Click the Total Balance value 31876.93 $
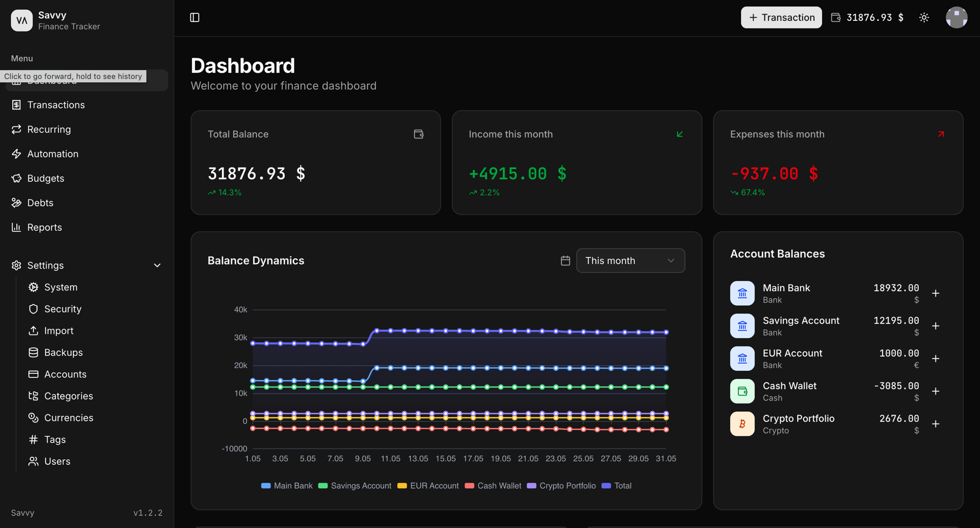 pyautogui.click(x=256, y=173)
